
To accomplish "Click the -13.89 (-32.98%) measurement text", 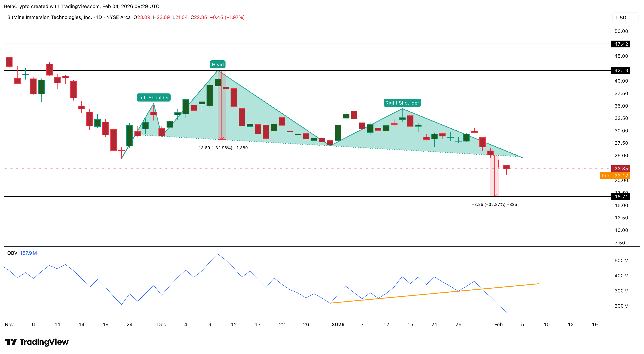I will (222, 148).
